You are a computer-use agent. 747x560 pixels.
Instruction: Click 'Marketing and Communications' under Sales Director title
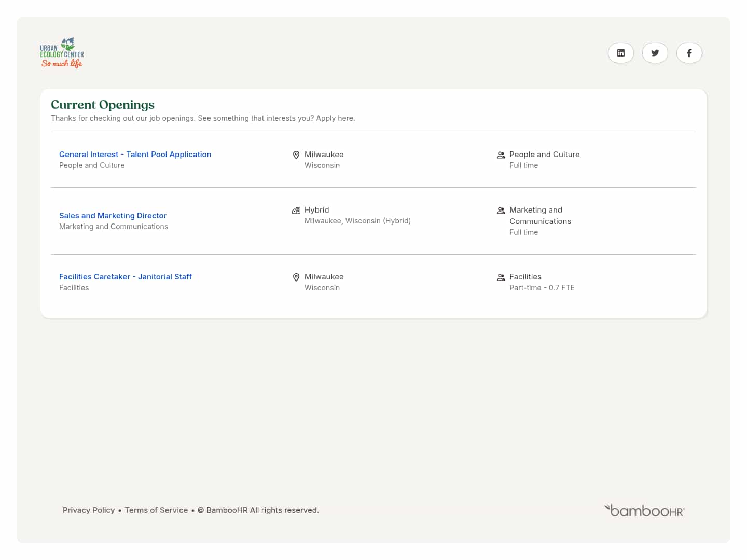pos(114,227)
